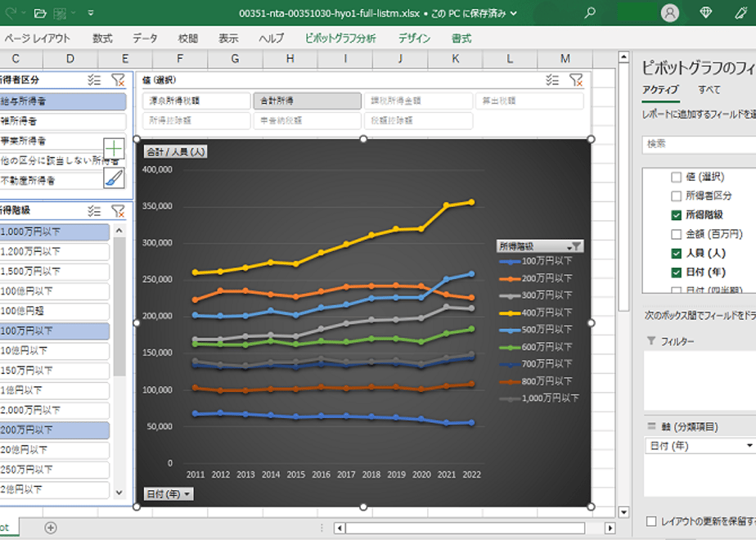Click the 200万円以下 legend entry
Image resolution: width=756 pixels, height=540 pixels.
(x=536, y=278)
